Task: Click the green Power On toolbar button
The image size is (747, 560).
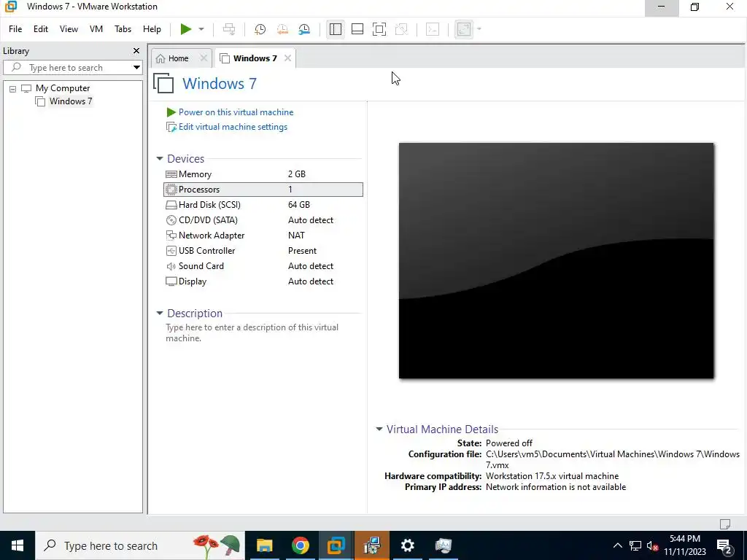Action: [186, 29]
